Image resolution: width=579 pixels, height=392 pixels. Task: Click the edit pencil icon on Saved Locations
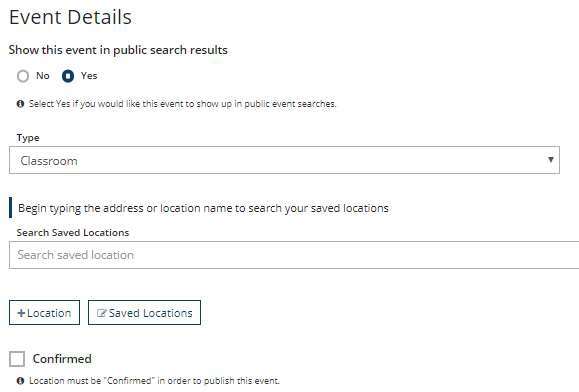[101, 313]
